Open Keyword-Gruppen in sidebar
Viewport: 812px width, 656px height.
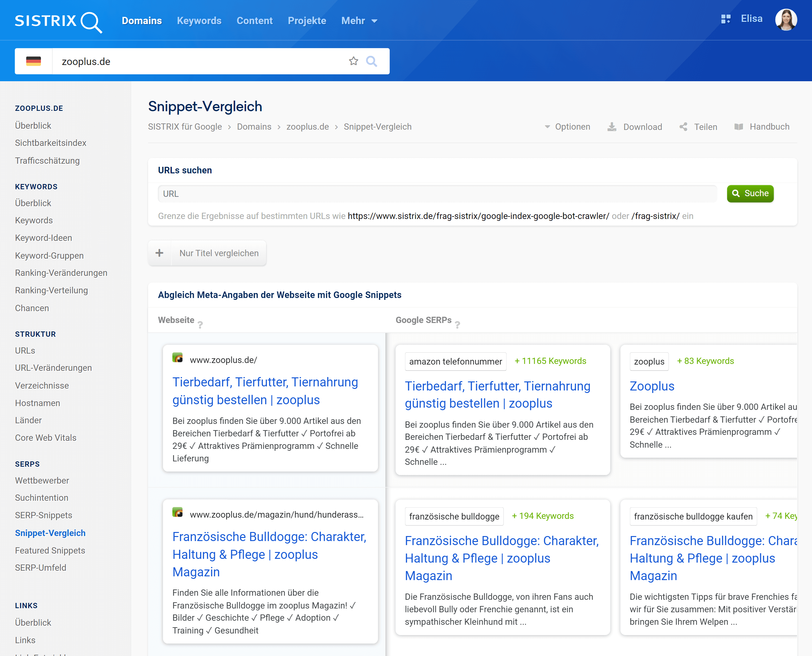click(x=49, y=256)
